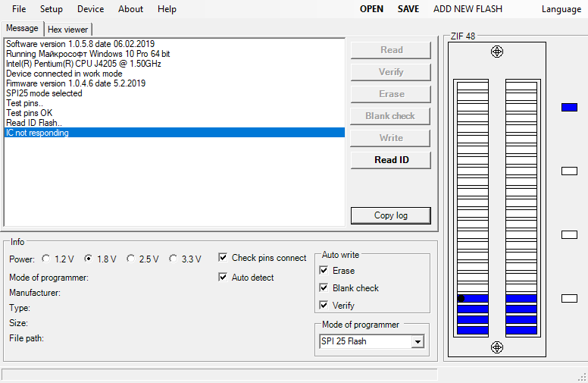Click the 'Test pins OK' log line
588x383 pixels.
[174, 113]
